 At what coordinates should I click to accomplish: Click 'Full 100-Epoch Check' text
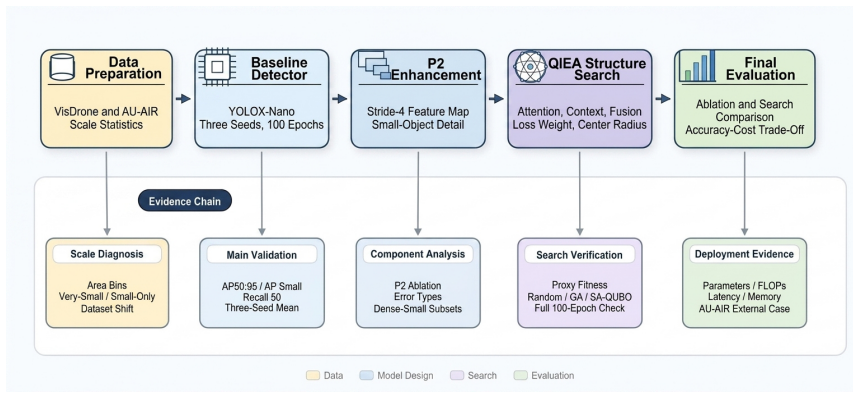point(579,308)
